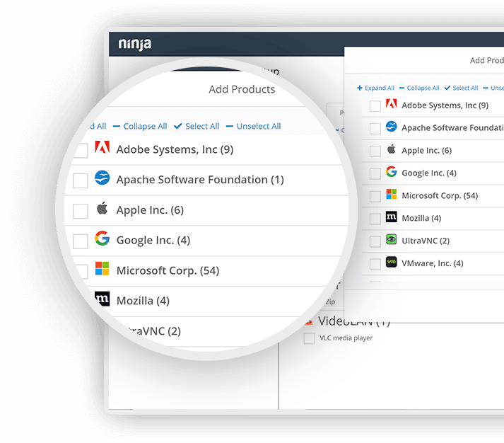Check the Google Inc. checkbox in right panel
The width and height of the screenshot is (504, 443).
(x=375, y=173)
